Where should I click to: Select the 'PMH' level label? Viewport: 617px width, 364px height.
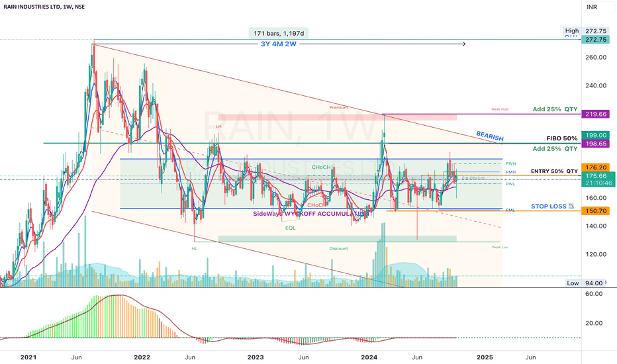click(x=511, y=172)
